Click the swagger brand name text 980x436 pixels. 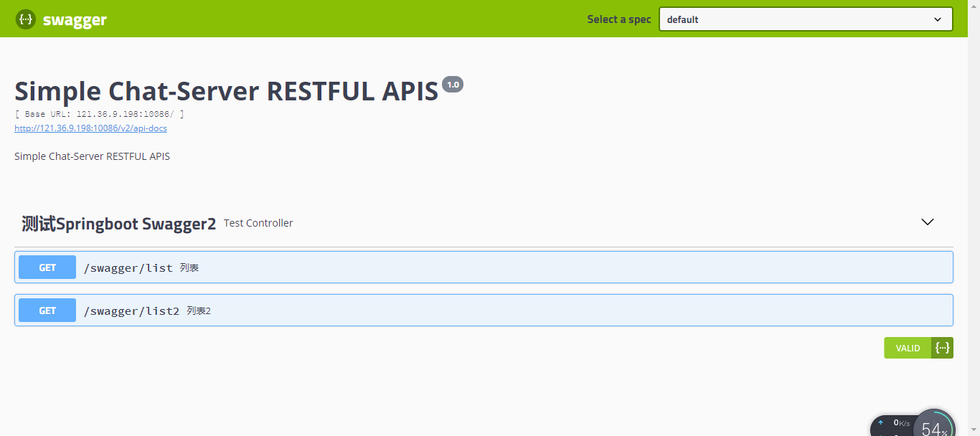75,20
